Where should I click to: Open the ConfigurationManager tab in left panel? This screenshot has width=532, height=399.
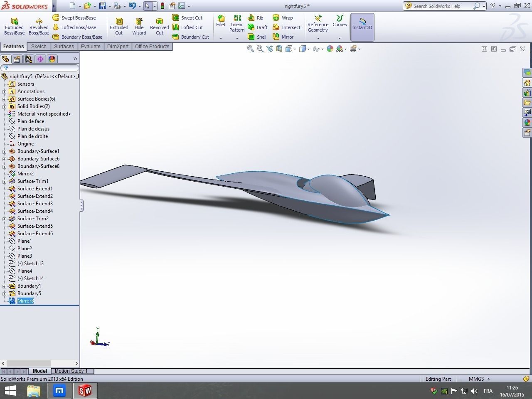(29, 59)
